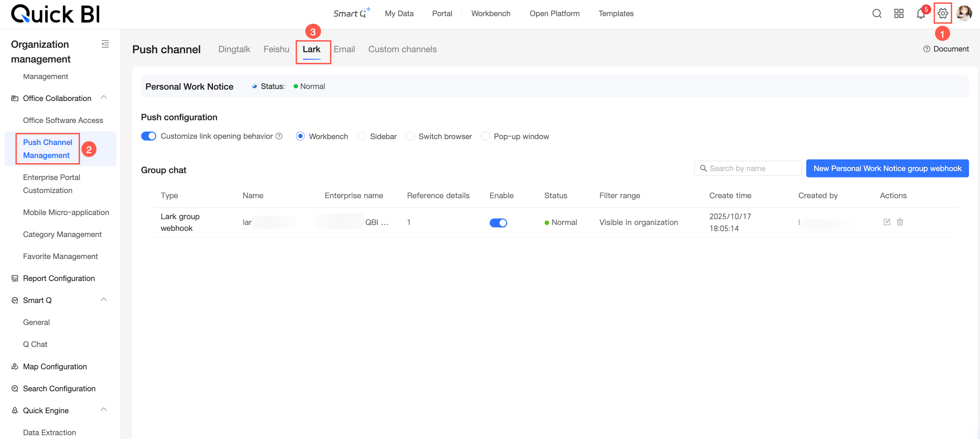Switch to the Custom channels tab

402,49
